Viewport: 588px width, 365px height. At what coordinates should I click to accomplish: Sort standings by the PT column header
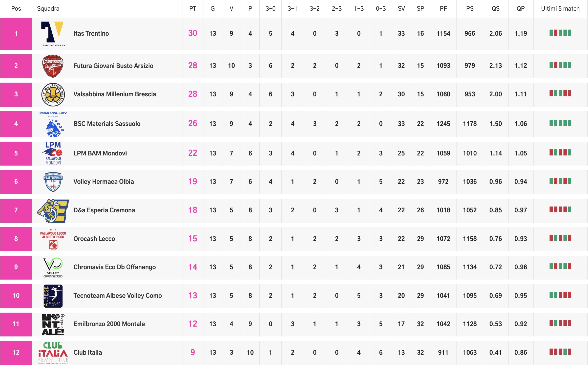coord(193,9)
